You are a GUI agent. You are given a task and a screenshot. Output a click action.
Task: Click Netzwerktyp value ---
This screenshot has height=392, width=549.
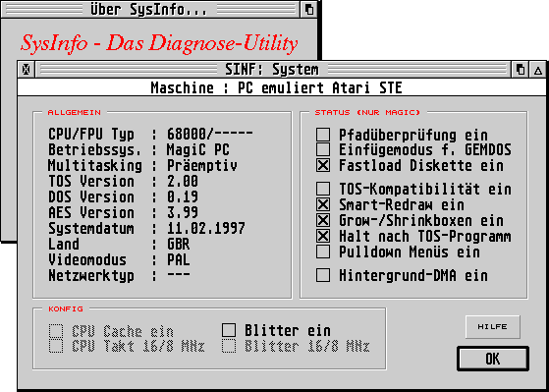pos(179,275)
